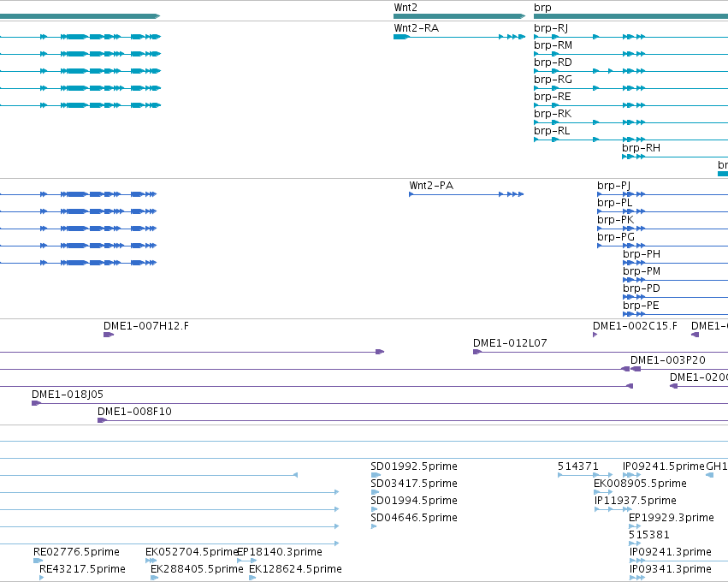Screen dimensions: 728x582
Task: Click the EP18140.3prime EST label
Action: [x=280, y=552]
